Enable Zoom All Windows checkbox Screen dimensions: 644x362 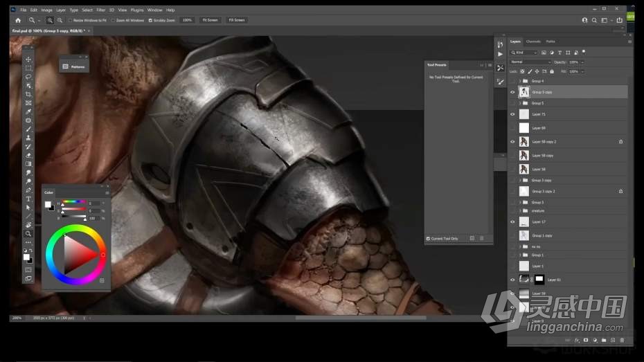pyautogui.click(x=113, y=20)
